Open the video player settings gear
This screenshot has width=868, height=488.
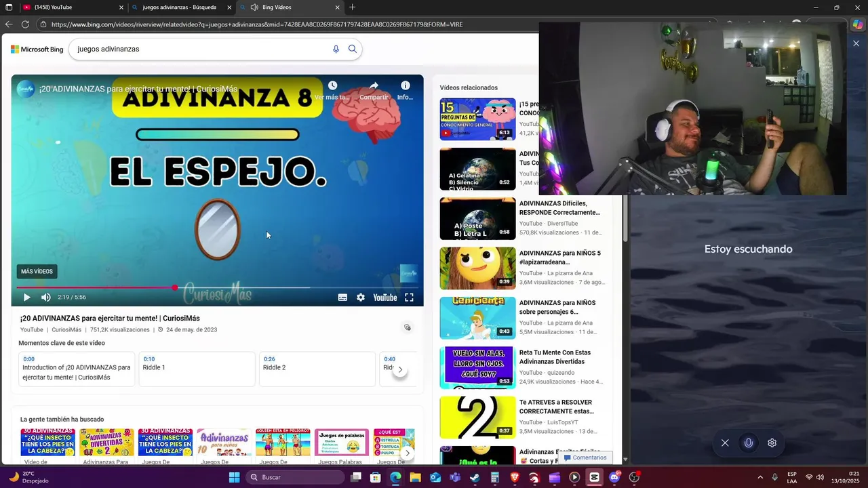tap(361, 298)
